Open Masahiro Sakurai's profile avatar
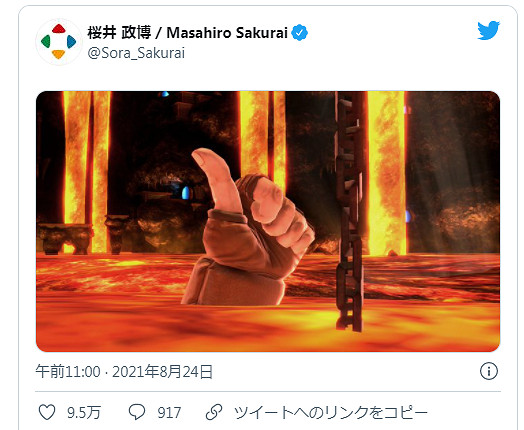The image size is (524, 430). pos(58,42)
